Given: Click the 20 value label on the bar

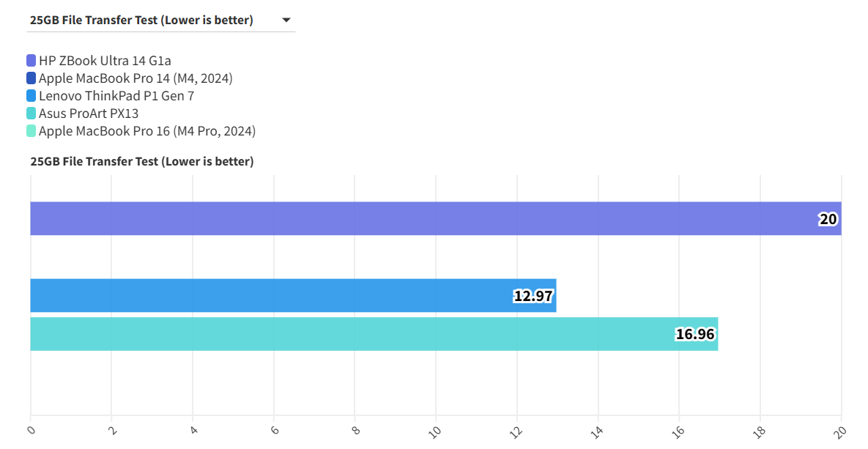Looking at the screenshot, I should coord(828,219).
